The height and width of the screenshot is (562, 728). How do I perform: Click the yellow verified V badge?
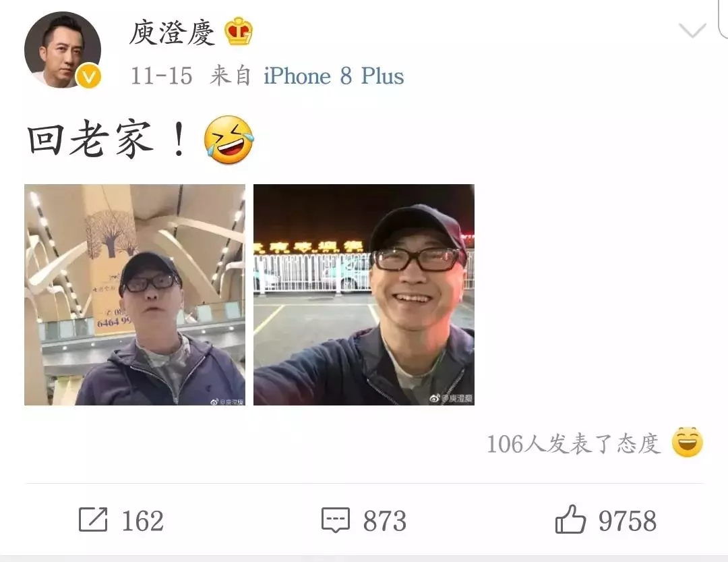click(89, 76)
